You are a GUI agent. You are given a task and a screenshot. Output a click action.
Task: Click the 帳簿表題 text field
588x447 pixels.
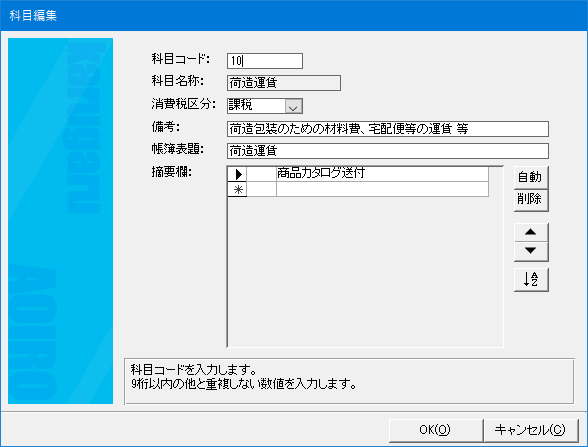[x=388, y=151]
